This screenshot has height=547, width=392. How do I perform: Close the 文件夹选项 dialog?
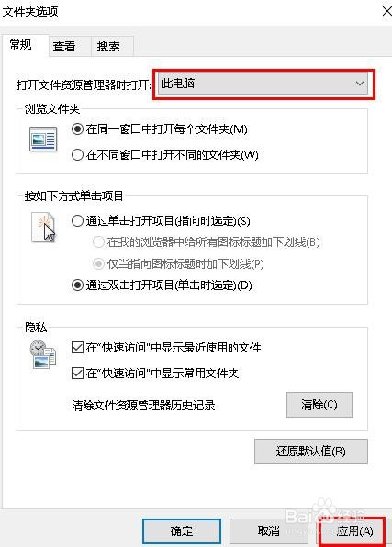pyautogui.click(x=386, y=12)
